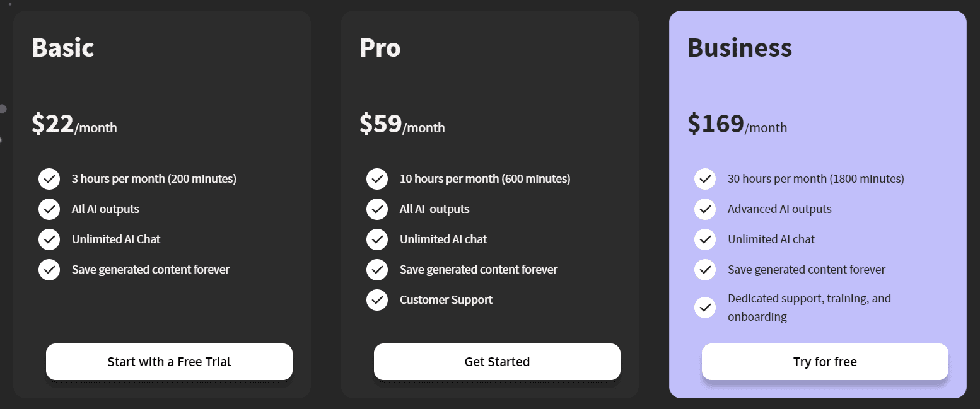Click "Try for free" on the Business plan

click(x=825, y=362)
